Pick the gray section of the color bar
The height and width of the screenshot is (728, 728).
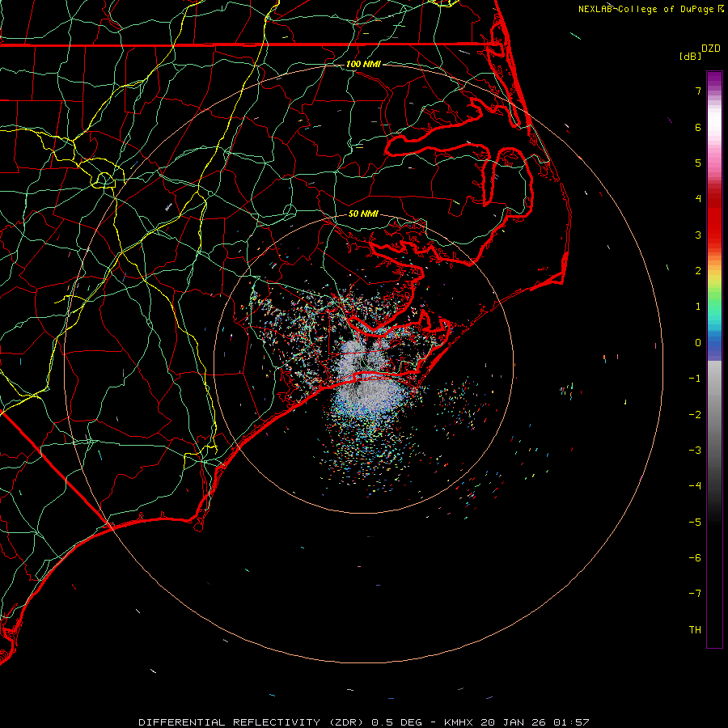(x=714, y=388)
